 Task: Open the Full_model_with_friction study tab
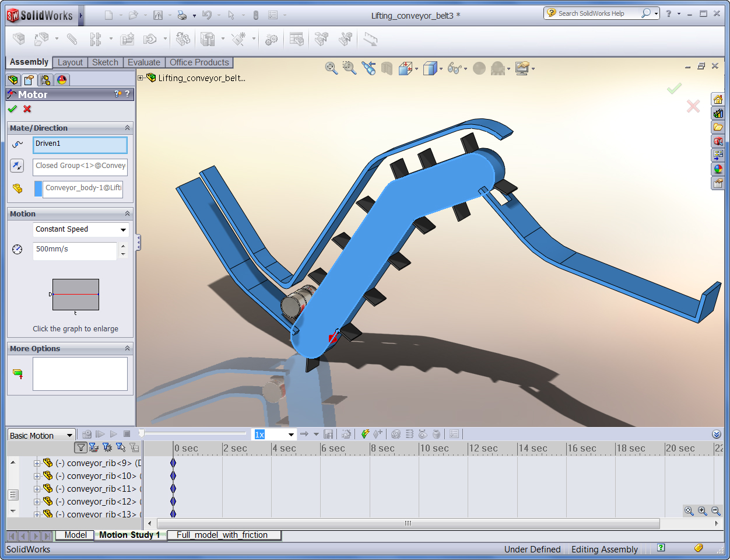[222, 535]
